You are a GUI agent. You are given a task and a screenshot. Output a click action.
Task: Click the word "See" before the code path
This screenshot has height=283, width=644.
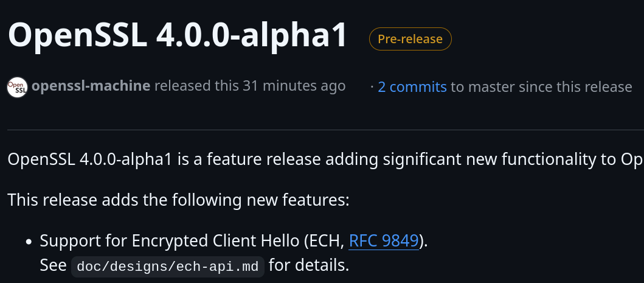coord(53,265)
